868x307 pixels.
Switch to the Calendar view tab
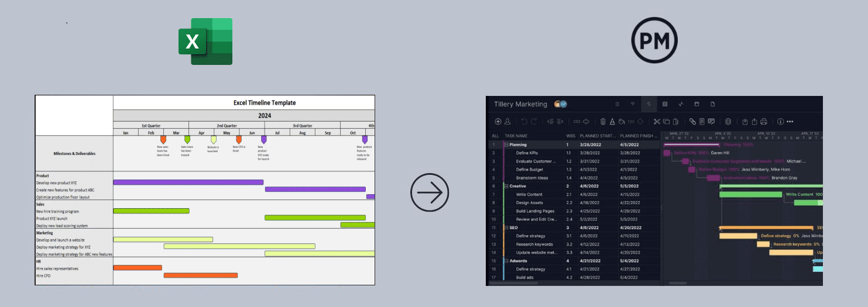pyautogui.click(x=697, y=104)
